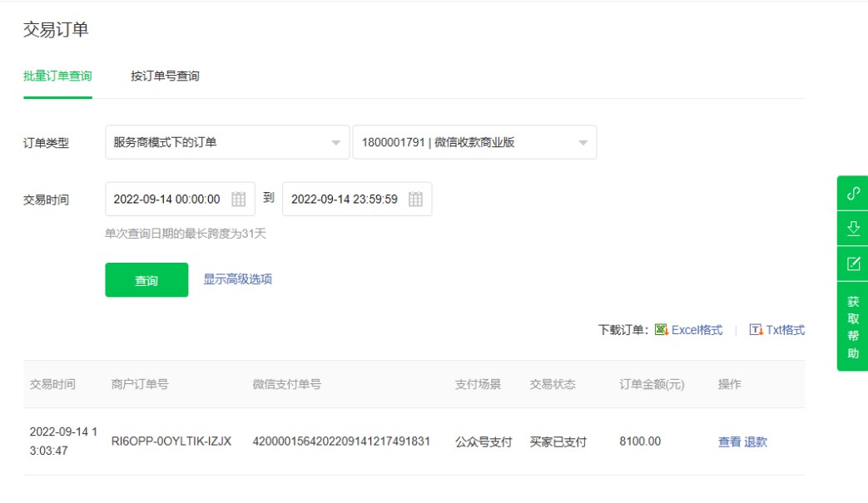The height and width of the screenshot is (503, 868).
Task: Download orders via Txt格式 link
Action: [x=785, y=330]
